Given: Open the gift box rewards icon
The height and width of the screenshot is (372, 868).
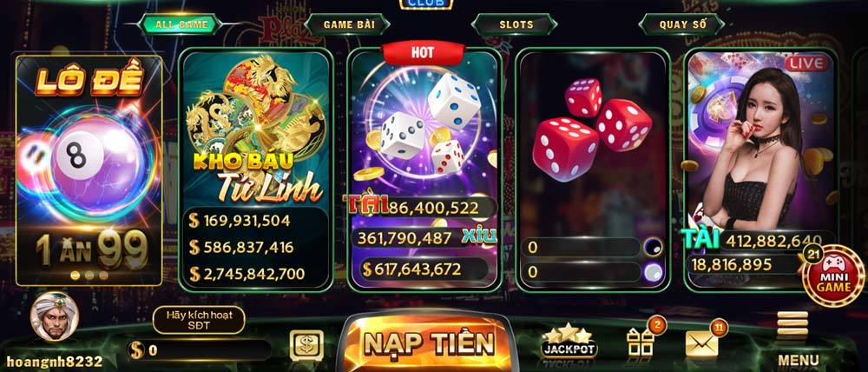Looking at the screenshot, I should point(641,342).
